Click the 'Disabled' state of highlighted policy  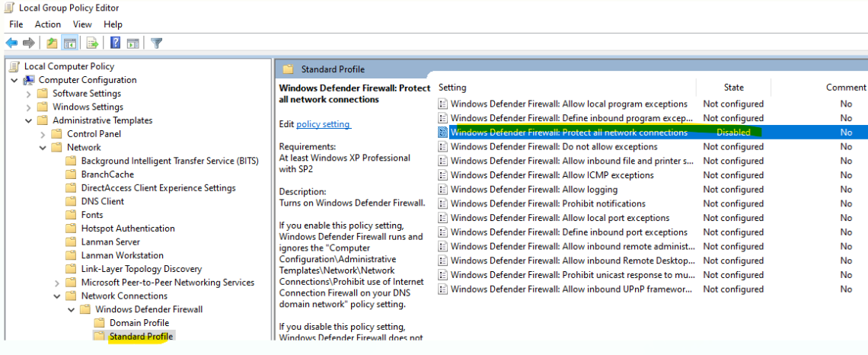coord(733,133)
